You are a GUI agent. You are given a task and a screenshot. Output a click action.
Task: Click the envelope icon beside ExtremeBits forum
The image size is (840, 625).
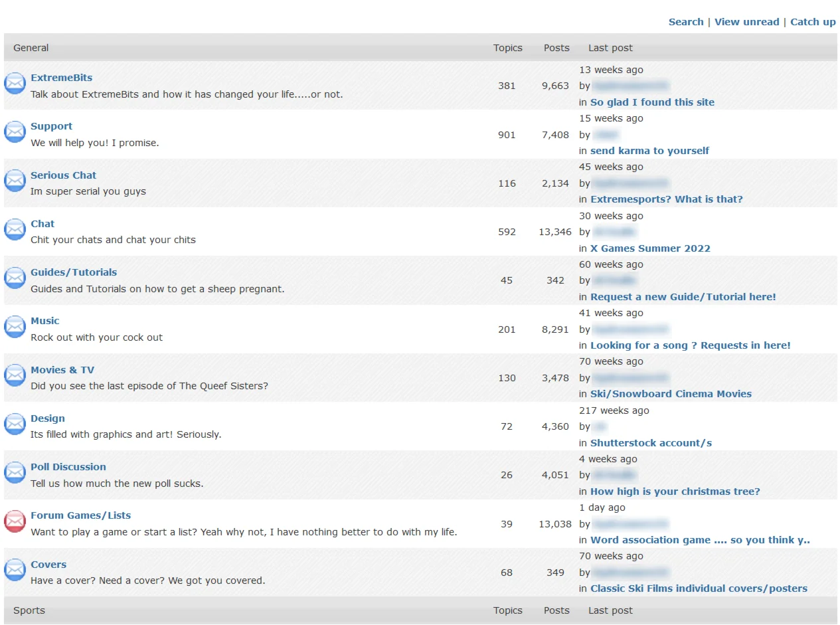[x=15, y=84]
